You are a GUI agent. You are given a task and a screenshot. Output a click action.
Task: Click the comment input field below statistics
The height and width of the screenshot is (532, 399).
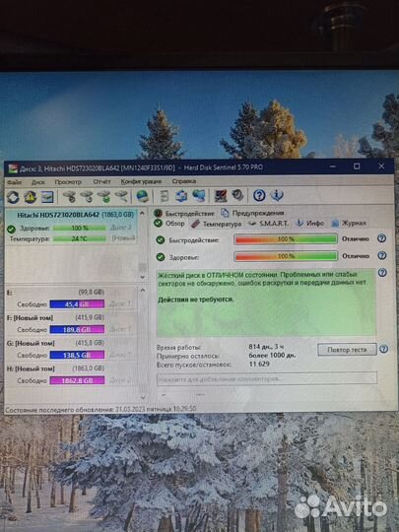pos(267,378)
